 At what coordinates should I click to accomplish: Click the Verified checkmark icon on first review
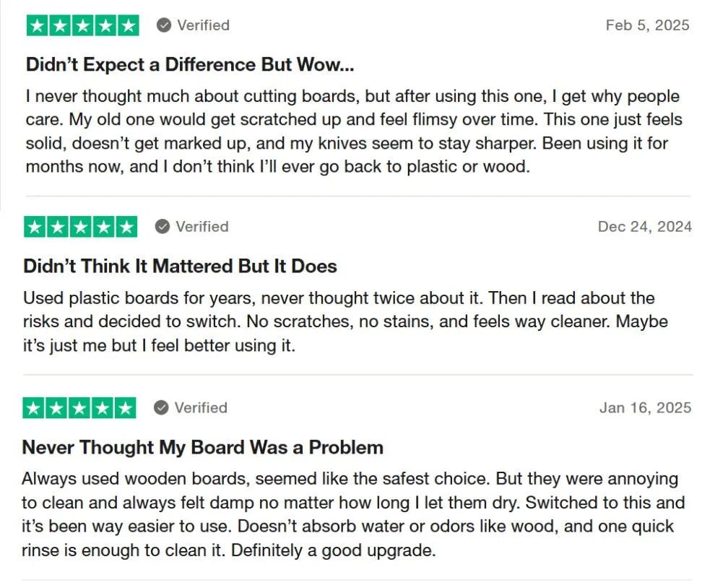coord(164,25)
